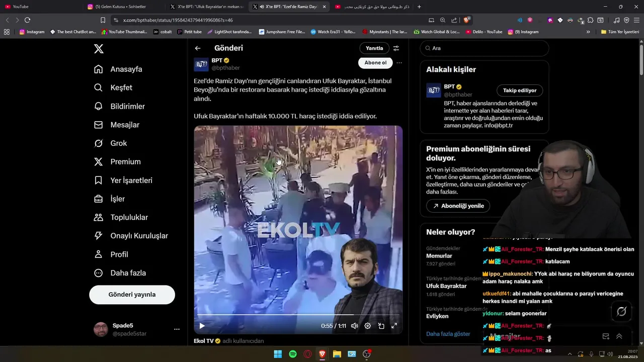
Task: Share this page from address bar
Action: point(454,20)
